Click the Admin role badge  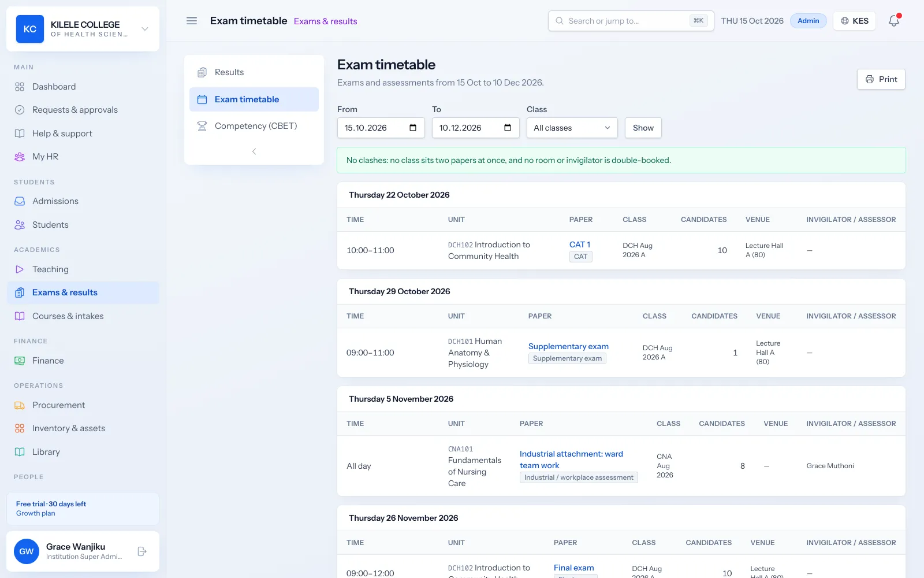808,21
